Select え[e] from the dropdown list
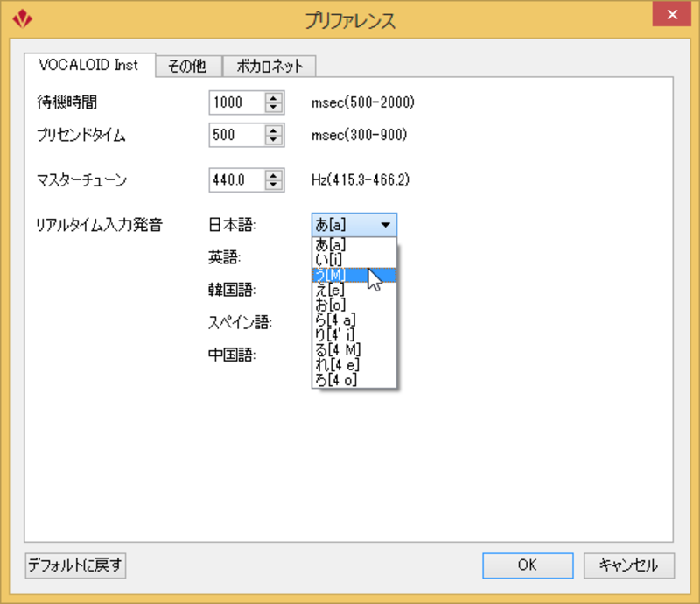The image size is (700, 604). (x=354, y=290)
